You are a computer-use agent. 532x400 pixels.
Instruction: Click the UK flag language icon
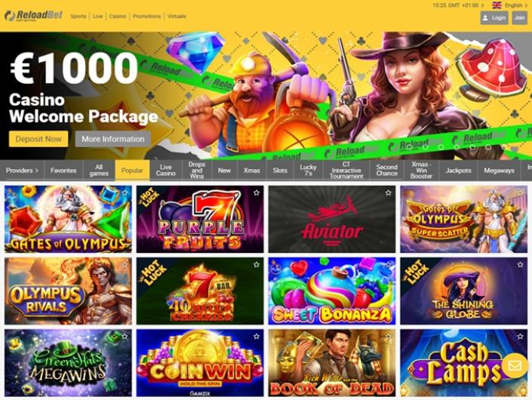(x=497, y=5)
